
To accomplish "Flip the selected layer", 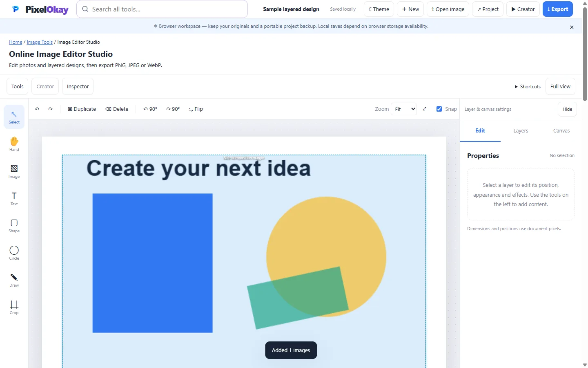I will tap(196, 109).
